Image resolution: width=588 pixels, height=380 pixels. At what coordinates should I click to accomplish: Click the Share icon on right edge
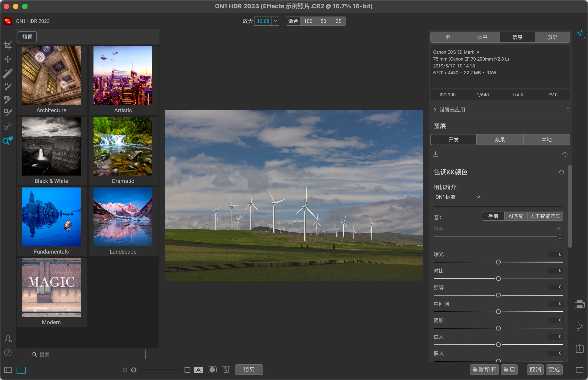(x=580, y=326)
